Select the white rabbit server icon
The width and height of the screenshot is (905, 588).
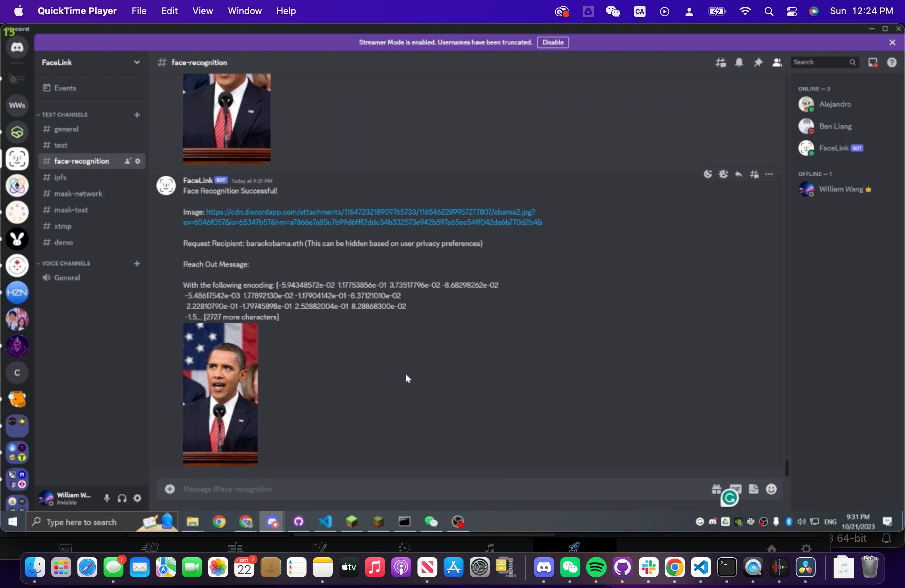tap(17, 239)
